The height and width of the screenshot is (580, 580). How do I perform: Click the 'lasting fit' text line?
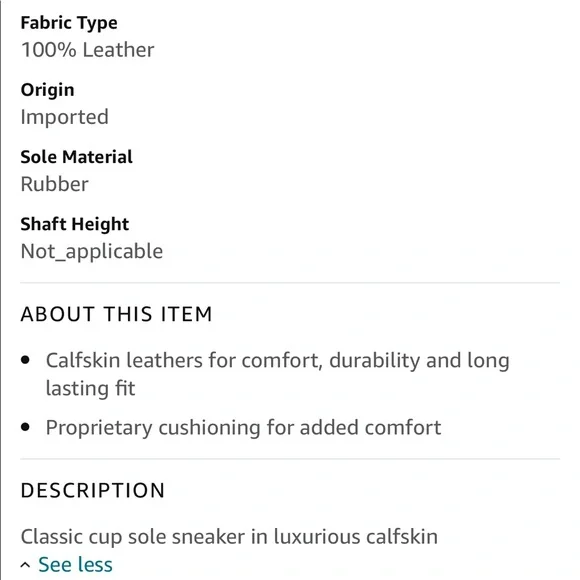tap(91, 388)
